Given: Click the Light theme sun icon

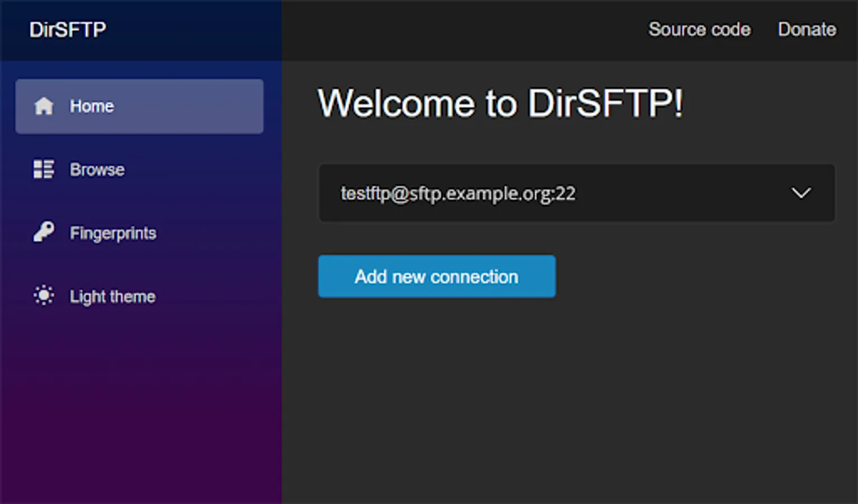Looking at the screenshot, I should click(x=43, y=296).
